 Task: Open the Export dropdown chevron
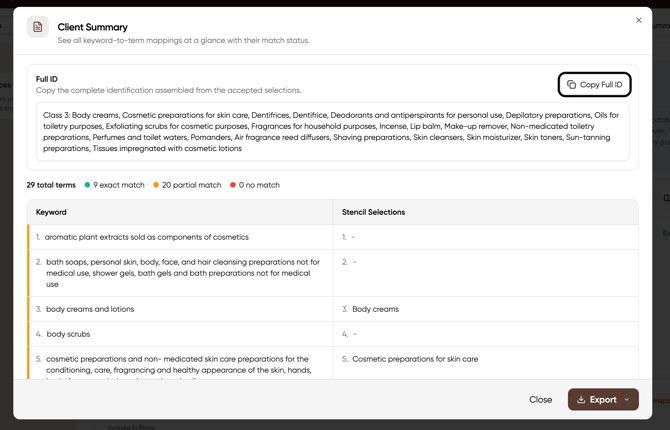(627, 400)
